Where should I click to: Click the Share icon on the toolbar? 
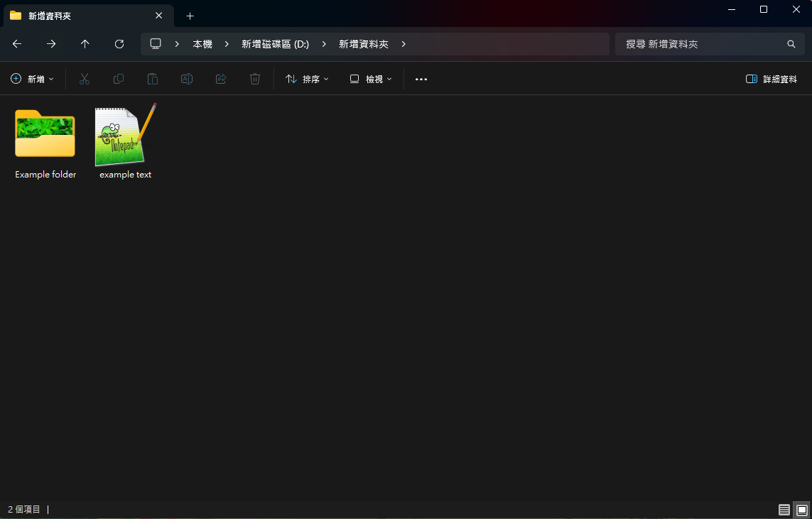pos(221,79)
